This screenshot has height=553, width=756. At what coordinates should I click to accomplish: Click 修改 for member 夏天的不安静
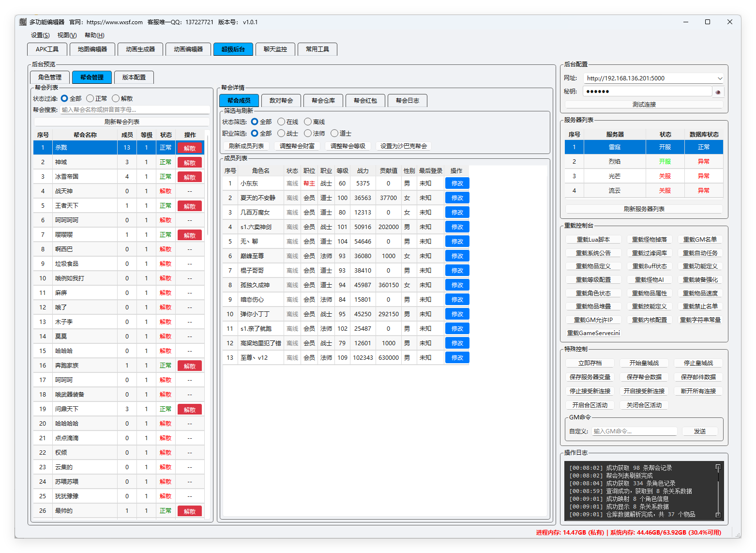pyautogui.click(x=457, y=198)
